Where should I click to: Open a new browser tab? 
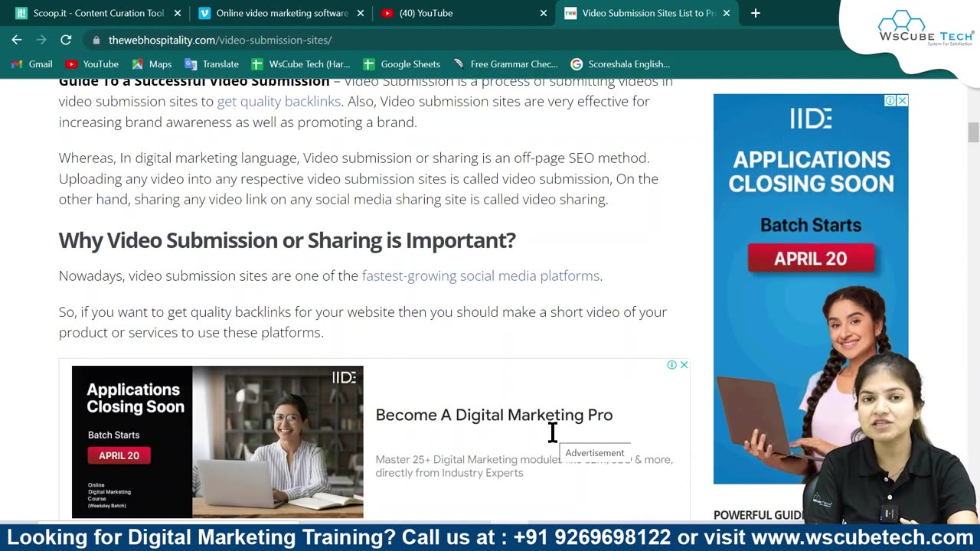click(x=755, y=13)
